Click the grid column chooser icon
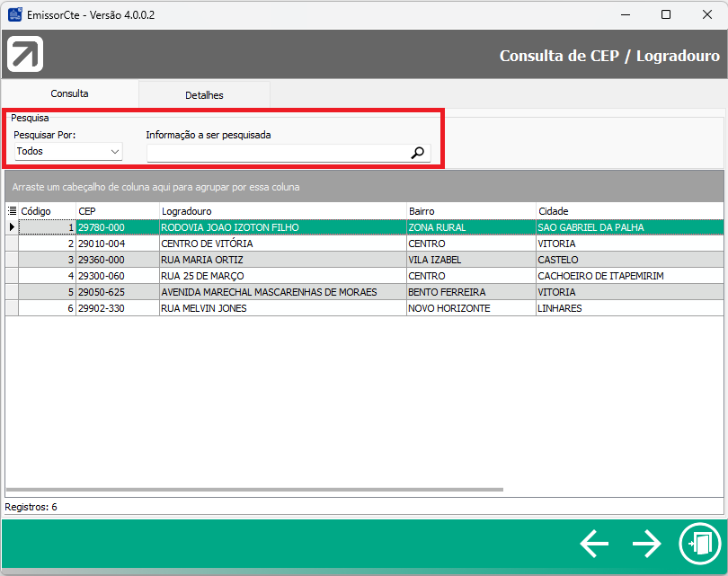The height and width of the screenshot is (576, 728). [12, 211]
